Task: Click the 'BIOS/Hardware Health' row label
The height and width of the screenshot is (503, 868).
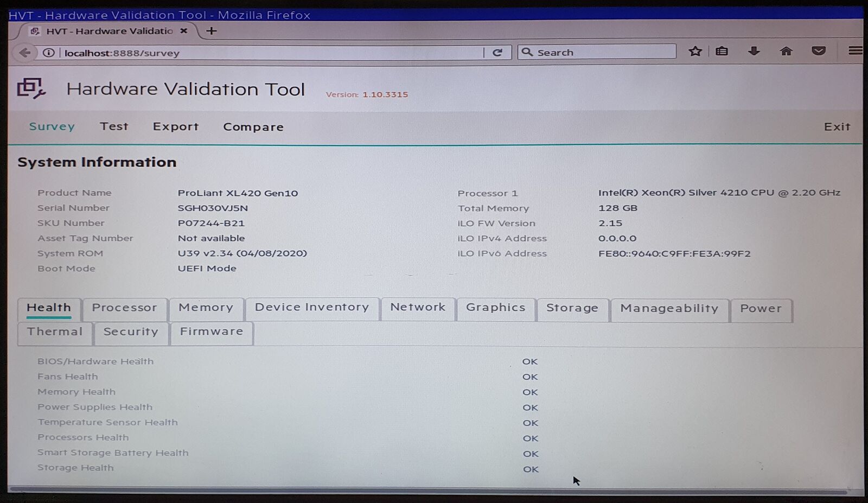Action: pyautogui.click(x=95, y=361)
